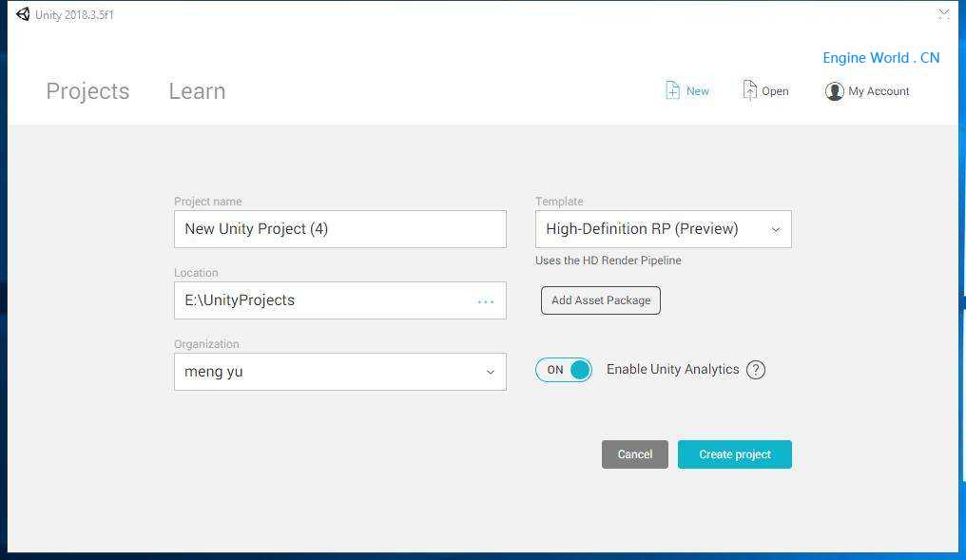Switch to the Learn tab
Viewport: 966px width, 560px height.
click(197, 91)
